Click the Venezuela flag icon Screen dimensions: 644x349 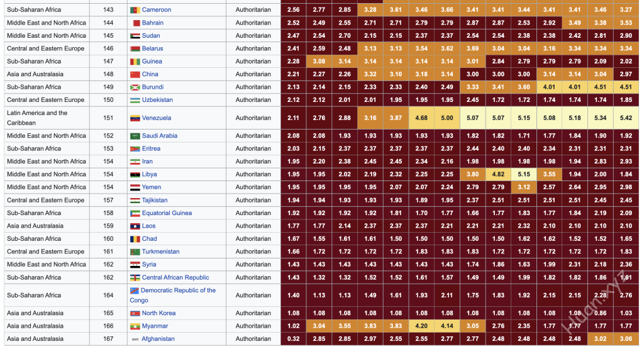coord(135,118)
